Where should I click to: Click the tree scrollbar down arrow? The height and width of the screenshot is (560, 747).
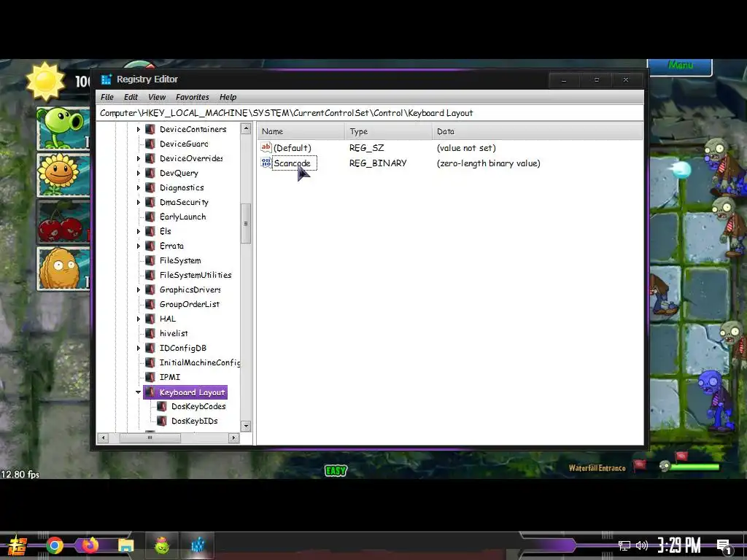(x=246, y=426)
